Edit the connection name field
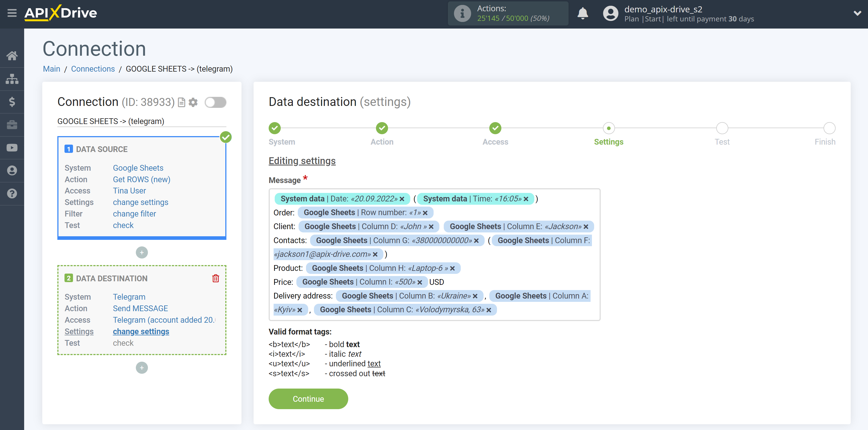 coord(142,121)
